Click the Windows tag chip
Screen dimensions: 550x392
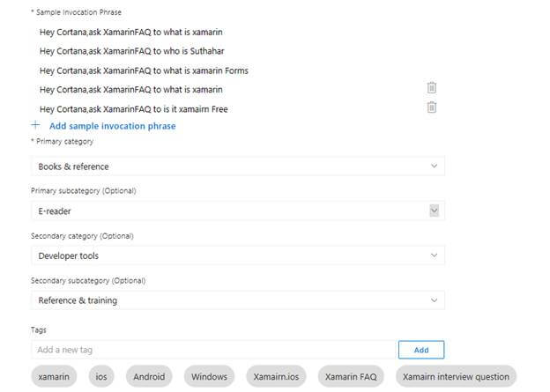(209, 377)
